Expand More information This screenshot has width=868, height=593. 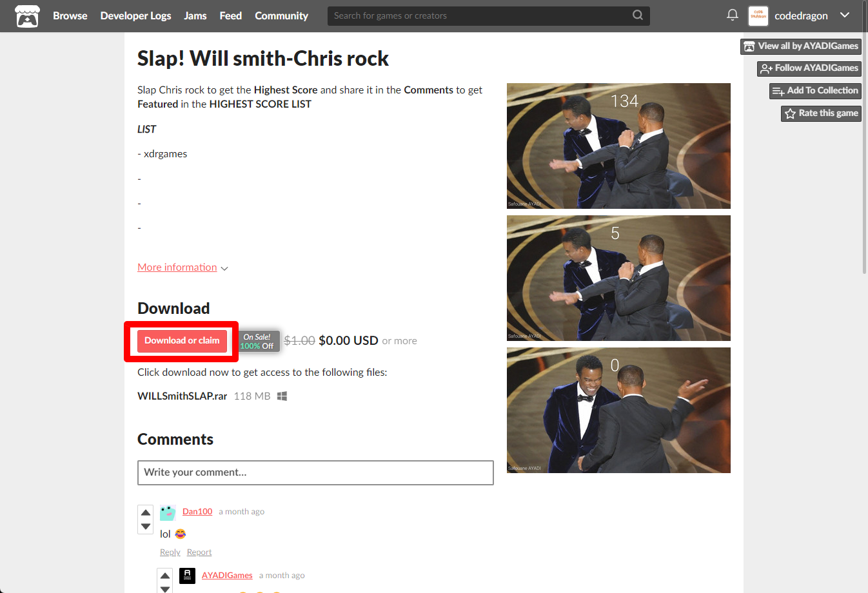182,267
